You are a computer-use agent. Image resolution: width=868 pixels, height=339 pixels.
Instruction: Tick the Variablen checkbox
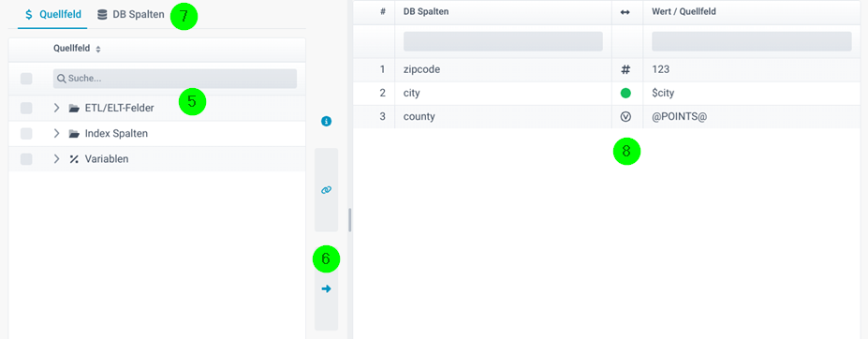[x=26, y=159]
